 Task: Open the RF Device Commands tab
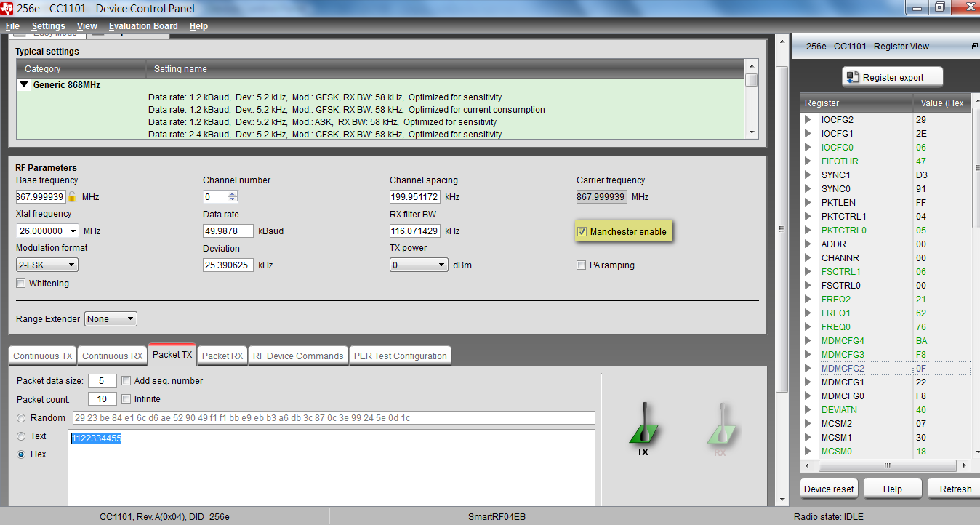(x=298, y=356)
